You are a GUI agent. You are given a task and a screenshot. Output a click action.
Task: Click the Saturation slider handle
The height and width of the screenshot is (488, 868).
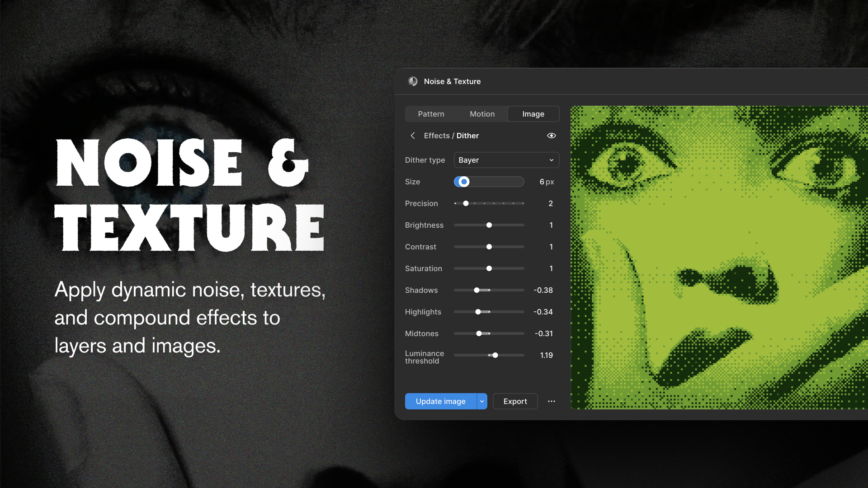coord(489,268)
